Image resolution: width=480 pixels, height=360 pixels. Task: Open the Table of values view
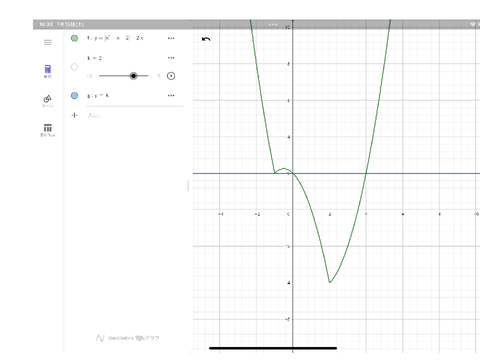[x=48, y=130]
